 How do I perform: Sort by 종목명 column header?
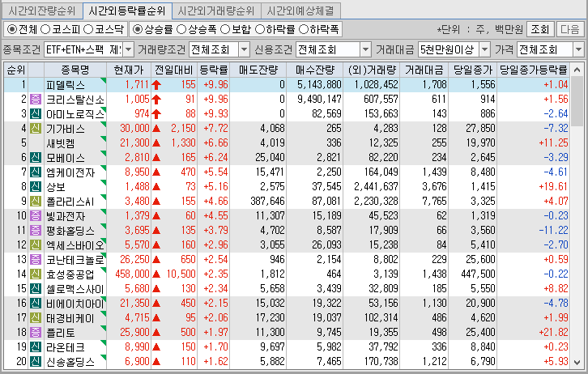click(75, 70)
